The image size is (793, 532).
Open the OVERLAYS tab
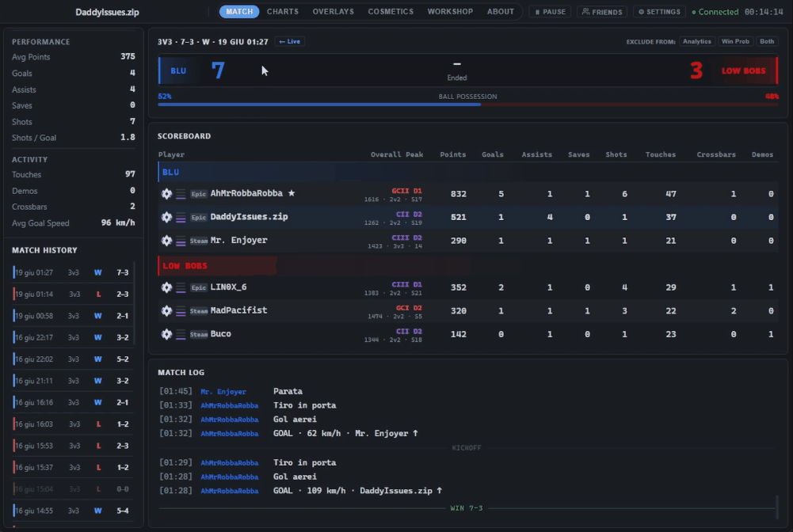pos(334,12)
